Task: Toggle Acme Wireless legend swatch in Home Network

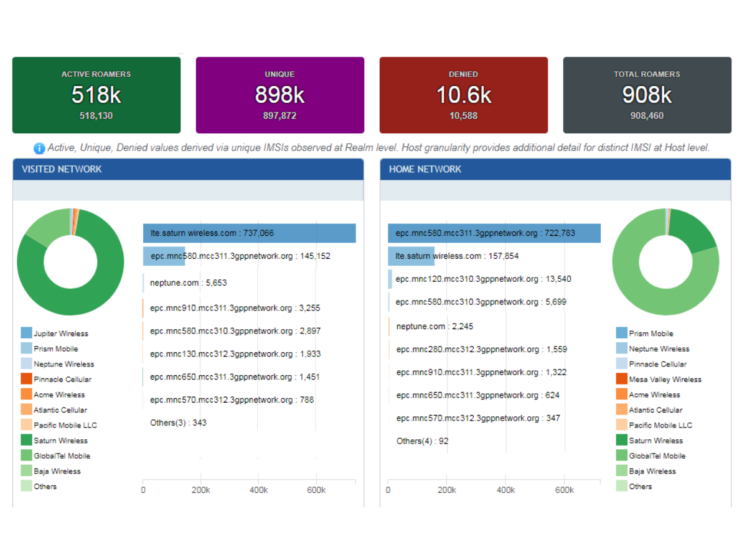Action: tap(622, 394)
